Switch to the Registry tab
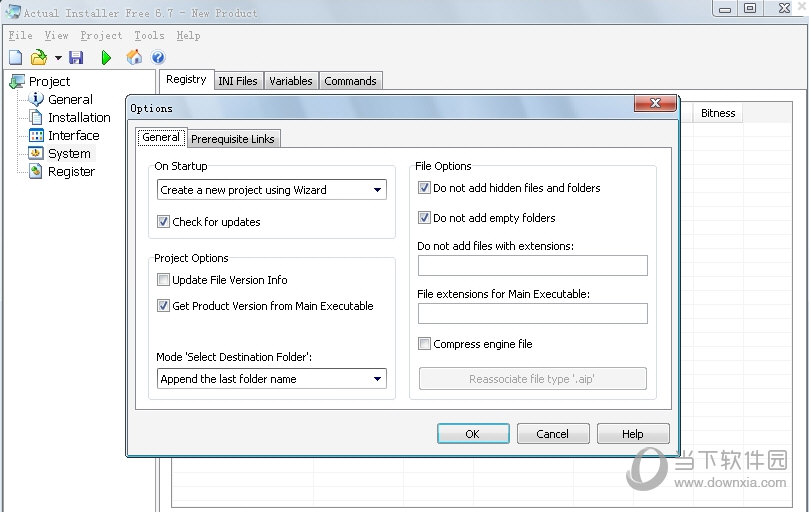Viewport: 811px width, 512px height. [x=186, y=80]
